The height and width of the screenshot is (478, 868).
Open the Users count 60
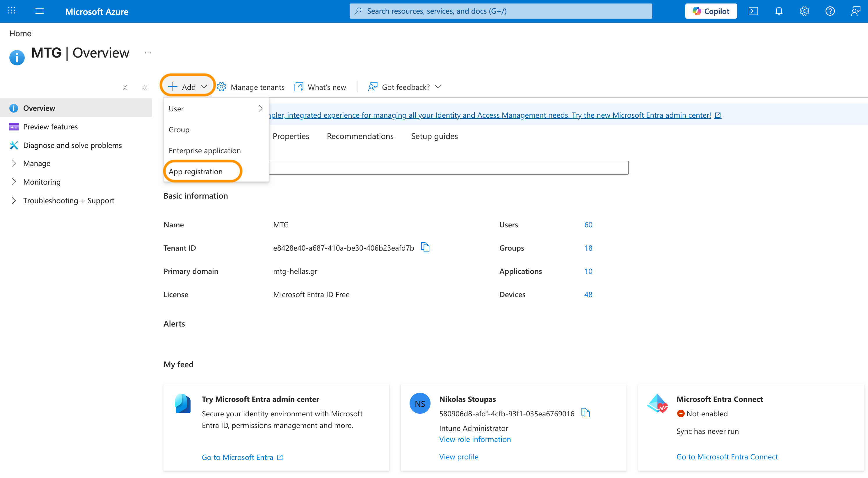588,225
